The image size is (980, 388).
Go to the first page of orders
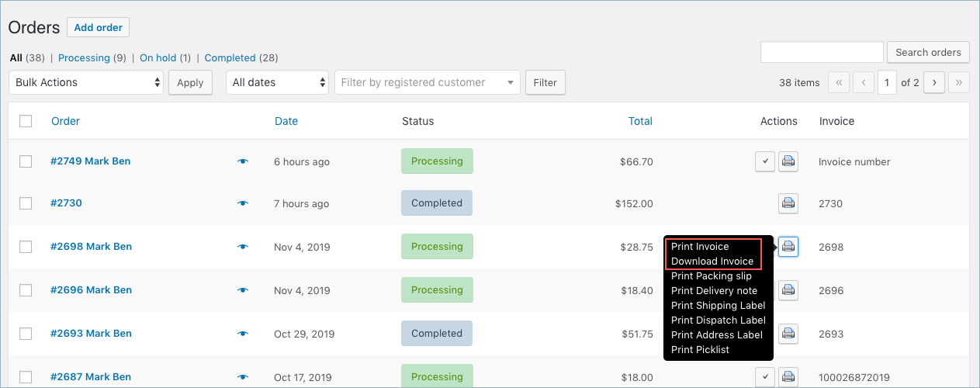click(839, 82)
